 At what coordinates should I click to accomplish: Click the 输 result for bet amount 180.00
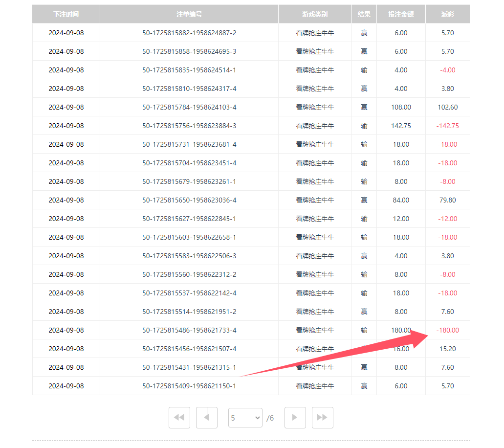[x=364, y=330]
